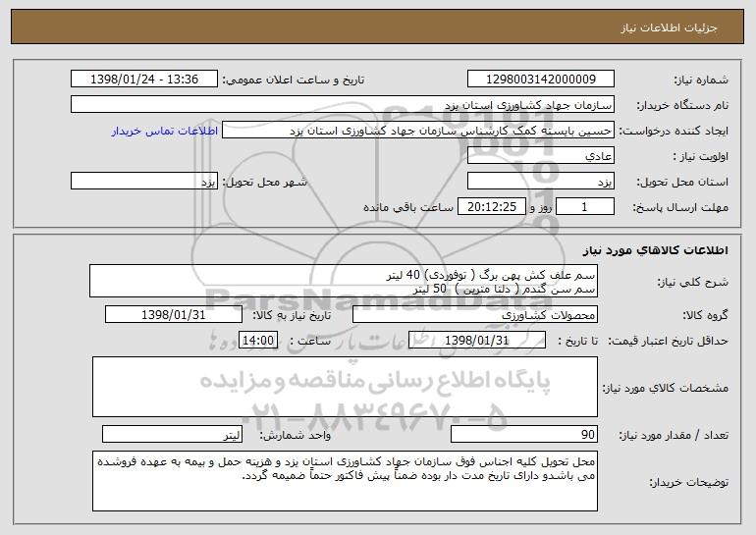Click the label شرح کلی نیاز
The width and height of the screenshot is (756, 535).
(x=692, y=282)
